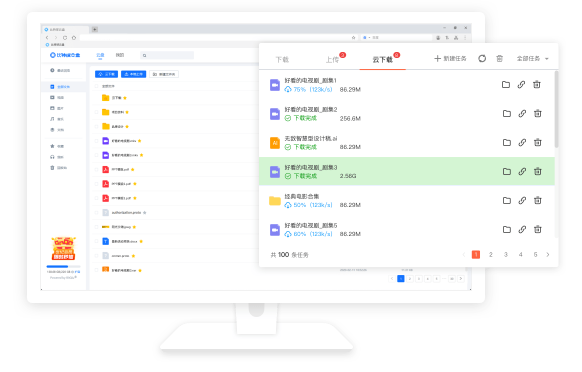This screenshot has width=582, height=372.
Task: Click the blue 本地上传 button
Action: click(134, 74)
